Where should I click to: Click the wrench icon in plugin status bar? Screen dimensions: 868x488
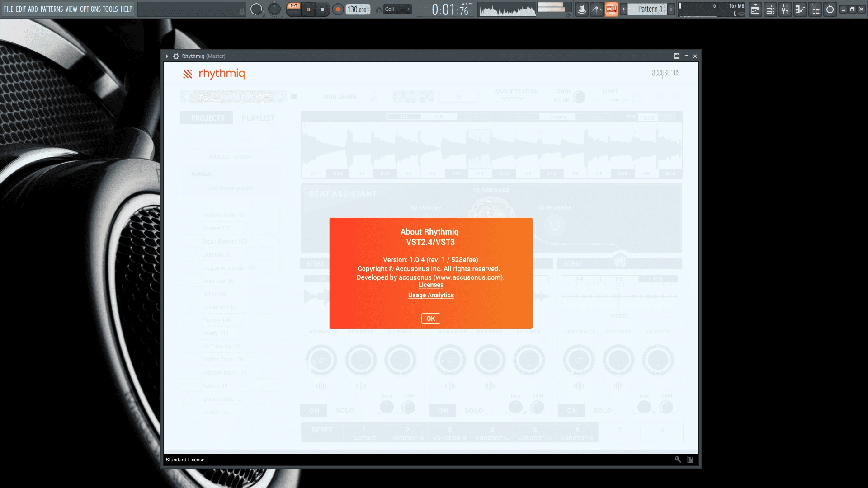(x=678, y=460)
